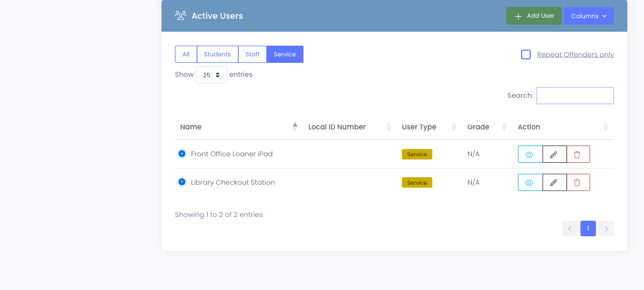The height and width of the screenshot is (290, 644).
Task: Sort by User Type column
Action: (x=429, y=127)
